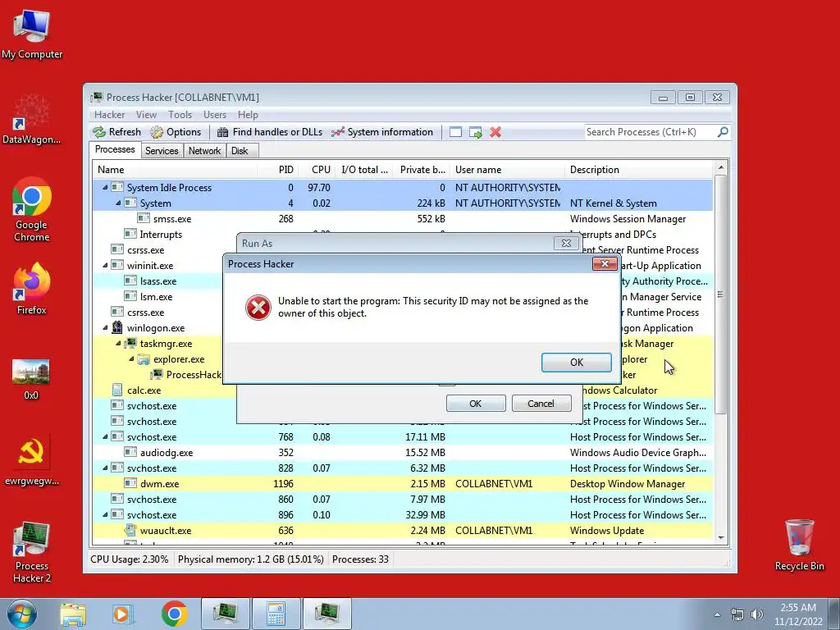Click the Firefox desktop icon
Screen dimensions: 840x630
point(32,288)
